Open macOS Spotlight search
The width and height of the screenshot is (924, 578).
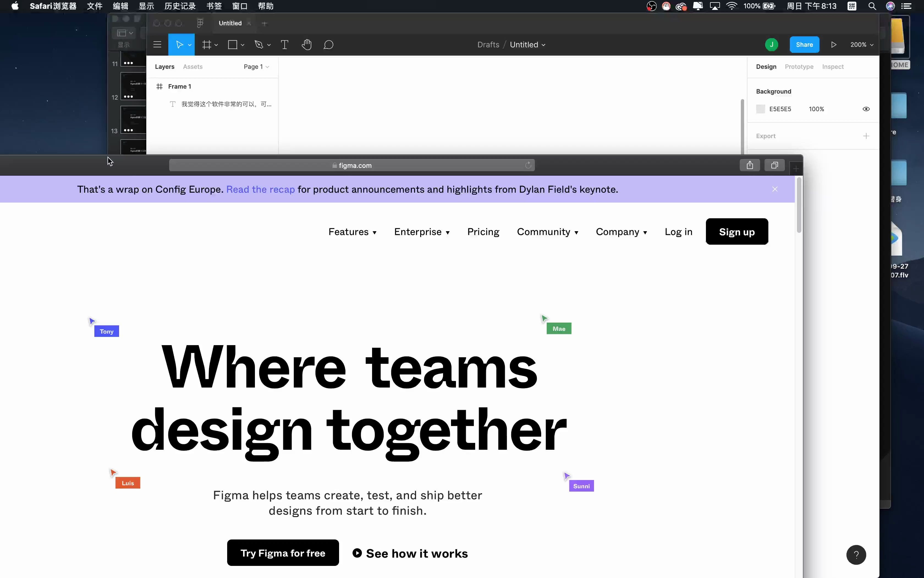pos(872,6)
